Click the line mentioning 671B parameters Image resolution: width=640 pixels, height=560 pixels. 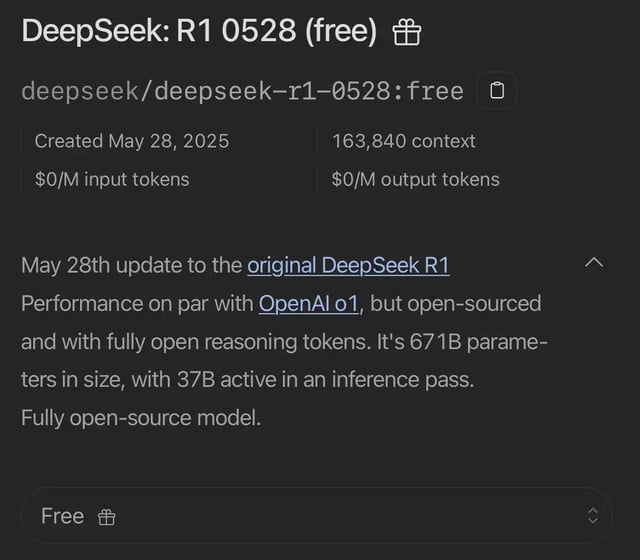pos(284,342)
